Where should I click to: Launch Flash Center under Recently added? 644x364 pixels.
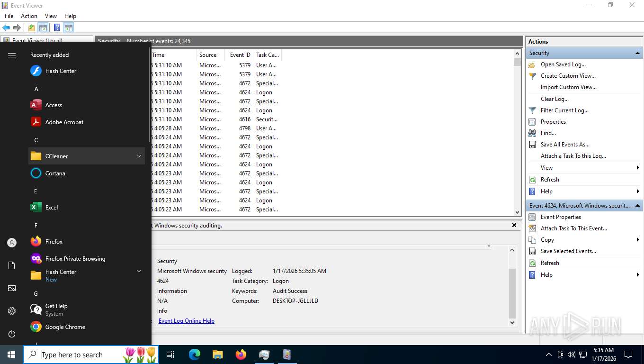point(87,71)
